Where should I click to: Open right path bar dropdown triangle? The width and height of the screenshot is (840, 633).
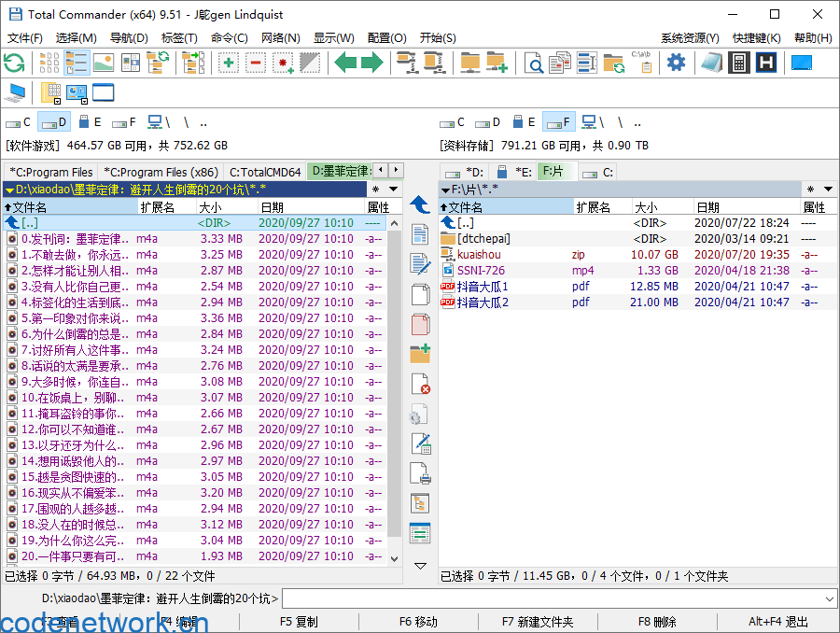[445, 190]
